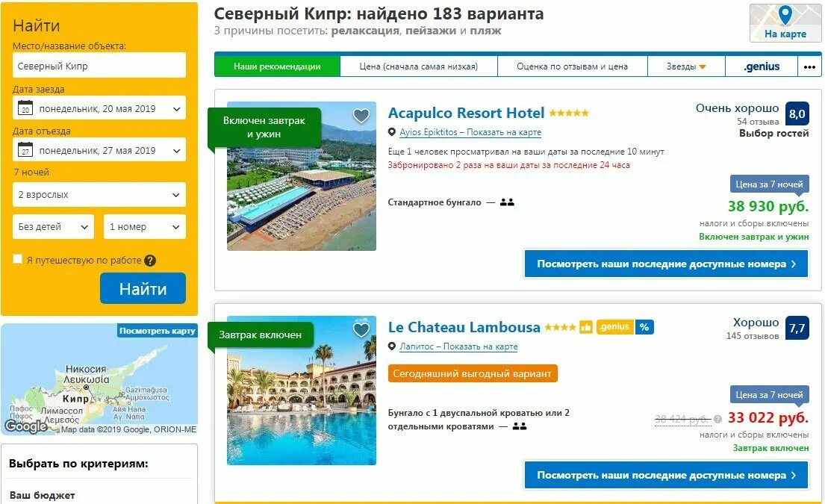825x504 pixels.
Task: Save Acapulco Resort Hotel with heart icon
Action: (x=361, y=115)
